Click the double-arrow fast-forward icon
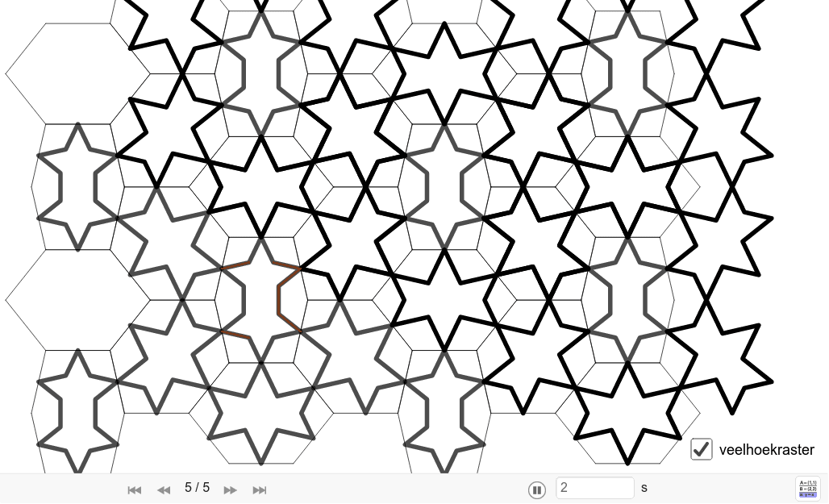829x504 pixels. tap(230, 489)
